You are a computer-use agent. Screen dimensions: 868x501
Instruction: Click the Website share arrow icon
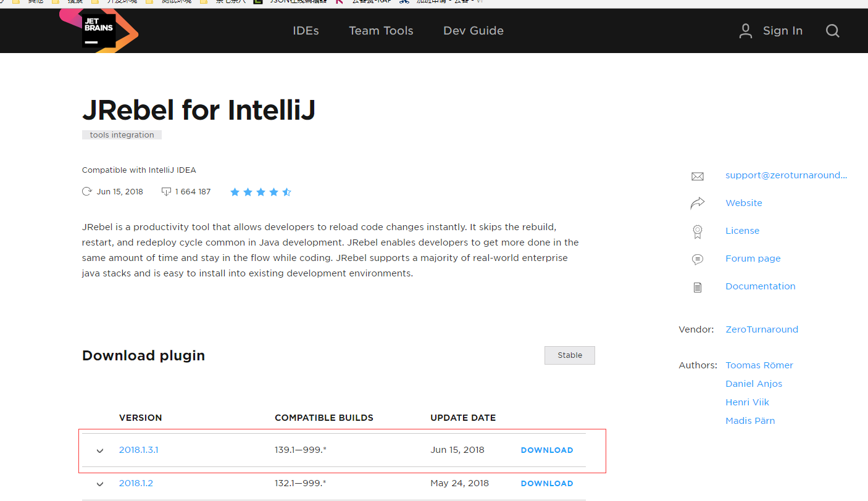697,204
